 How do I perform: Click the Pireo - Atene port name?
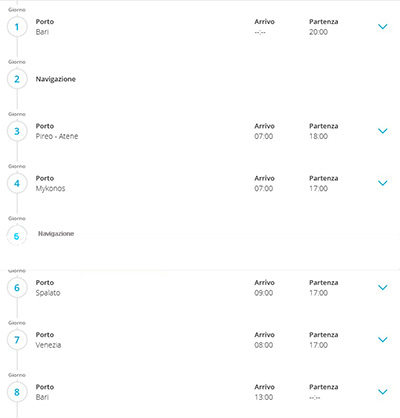coord(57,136)
